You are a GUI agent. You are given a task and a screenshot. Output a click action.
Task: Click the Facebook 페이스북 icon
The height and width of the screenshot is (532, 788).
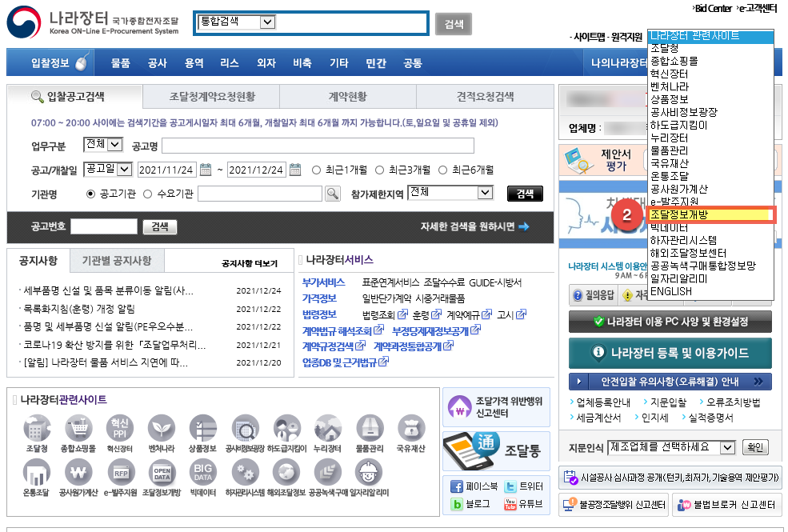point(456,486)
